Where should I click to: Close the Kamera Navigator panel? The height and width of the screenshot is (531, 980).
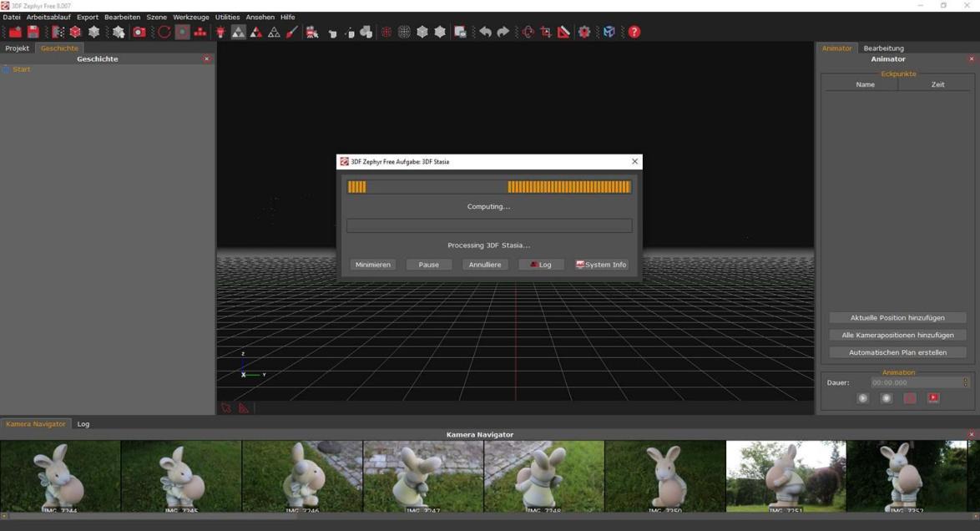(972, 435)
